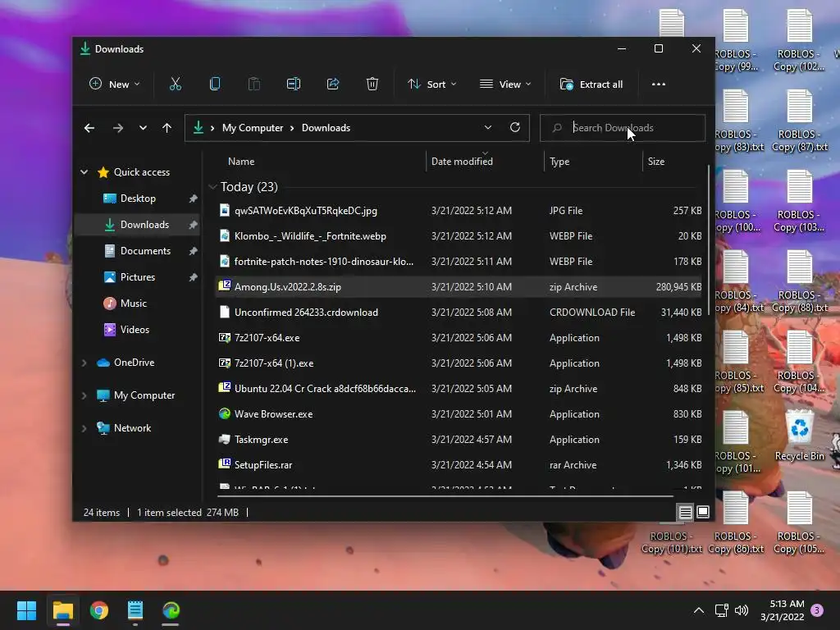Select Wave Browser.exe file
This screenshot has height=630, width=840.
[459, 414]
